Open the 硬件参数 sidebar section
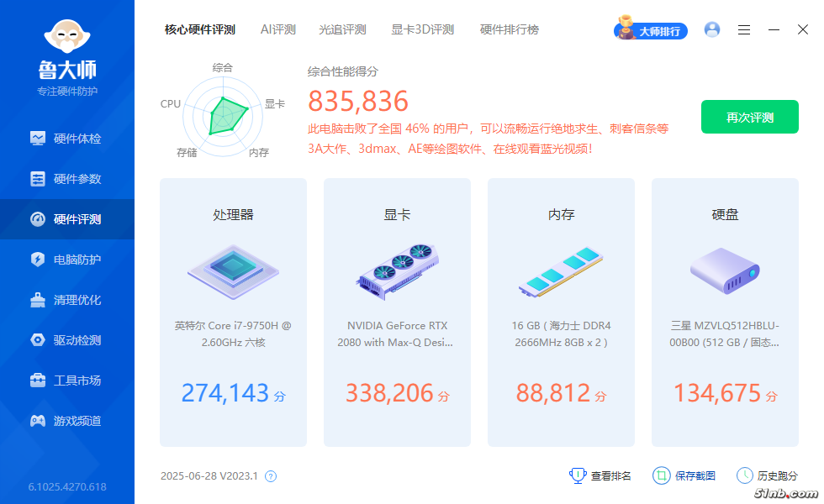The height and width of the screenshot is (504, 824). pos(67,179)
